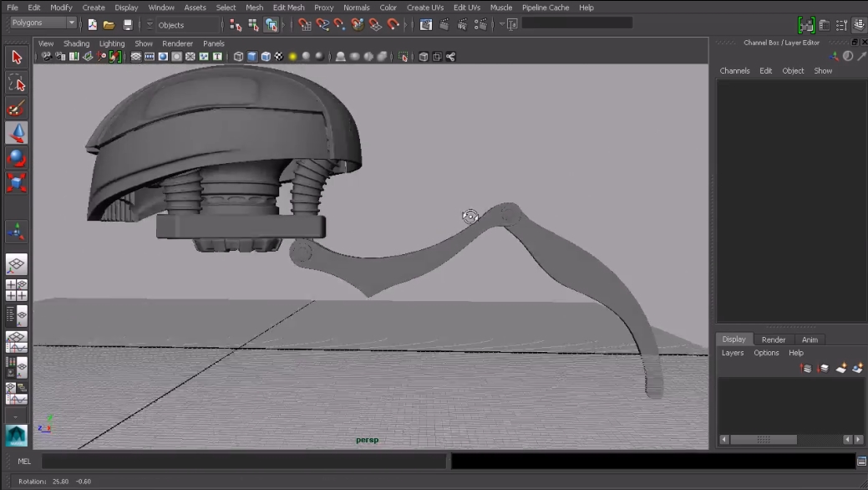The height and width of the screenshot is (490, 868).
Task: Toggle the viewport grid display button
Action: click(136, 57)
